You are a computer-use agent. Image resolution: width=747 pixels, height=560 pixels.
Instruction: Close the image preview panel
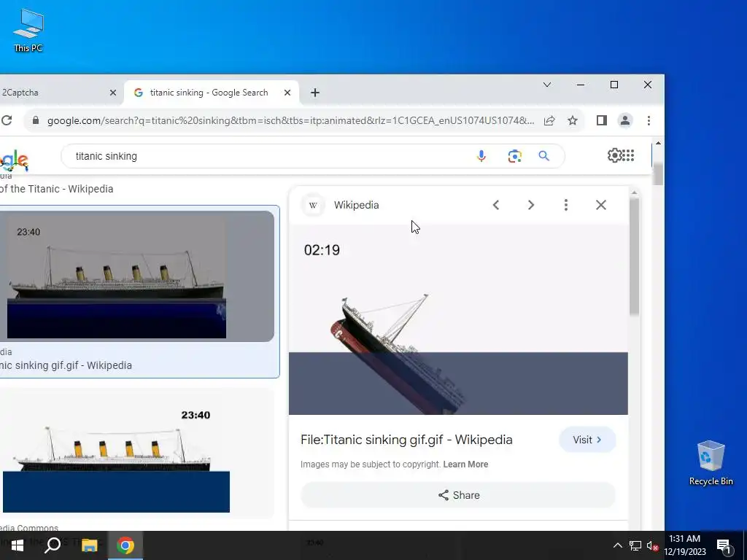[601, 205]
